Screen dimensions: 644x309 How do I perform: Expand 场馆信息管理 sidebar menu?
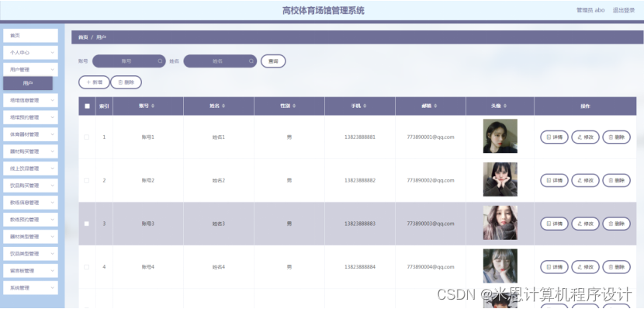30,100
